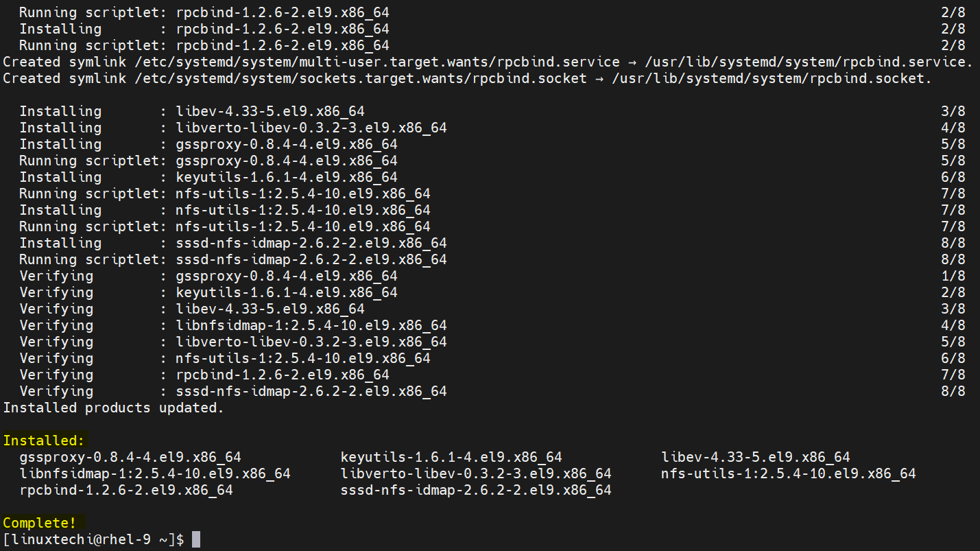Click the "Verifying" libnfsidmap package name
This screenshot has width=980, height=551.
click(311, 325)
